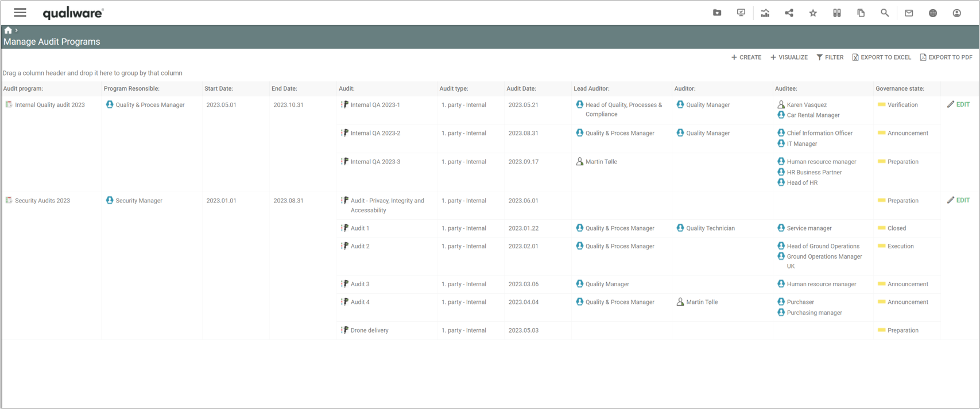Open auditee Service manager

point(809,228)
